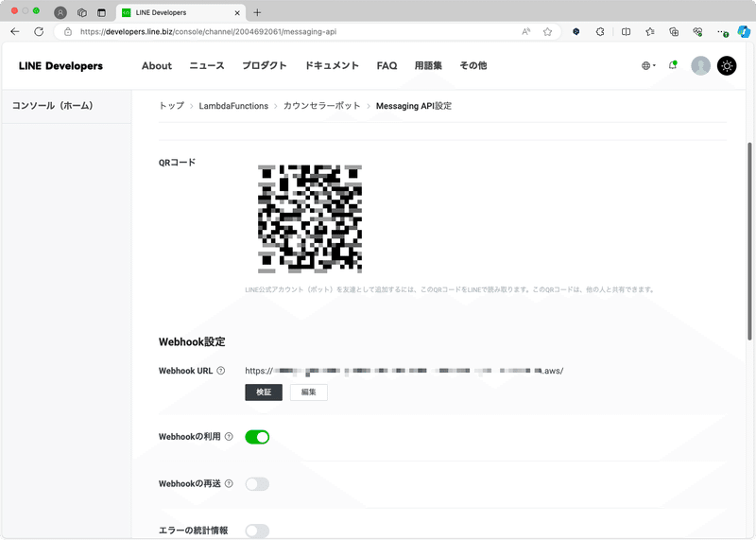Viewport: 756px width, 540px height.
Task: Click the Webhook設定 heading
Action: [192, 341]
